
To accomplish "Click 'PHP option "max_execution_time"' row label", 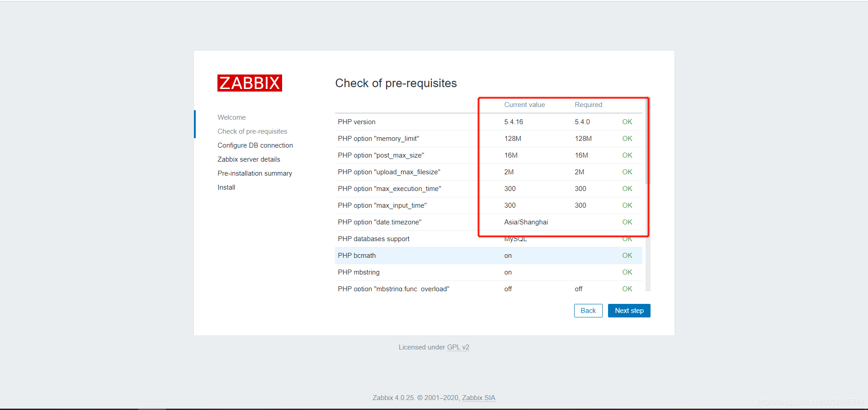I will coord(389,189).
